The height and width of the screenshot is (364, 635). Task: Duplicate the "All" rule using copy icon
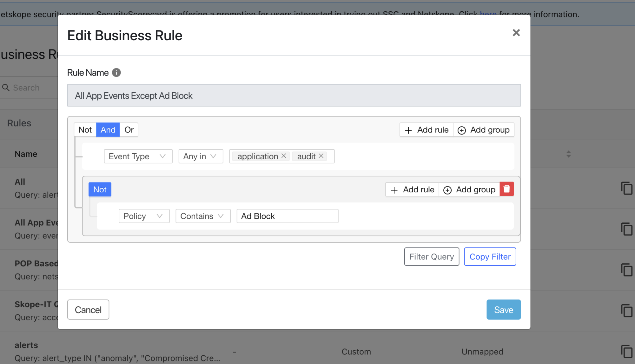(627, 188)
